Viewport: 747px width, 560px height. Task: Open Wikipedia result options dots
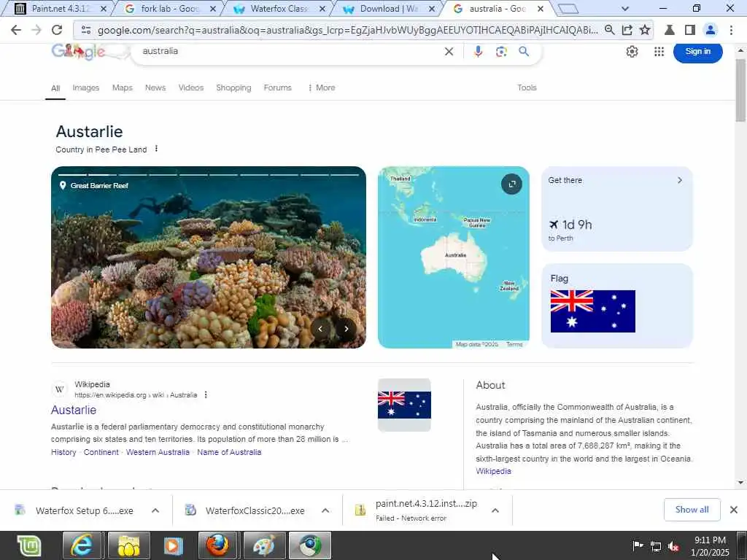point(206,394)
